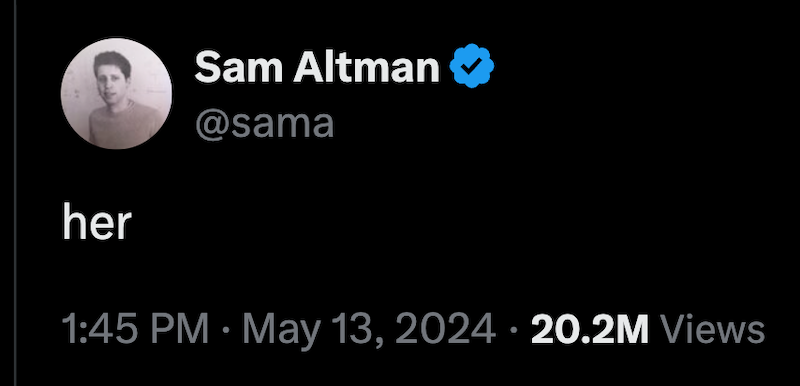Image resolution: width=800 pixels, height=386 pixels.
Task: Click the dot separator before 20.2M Views
Action: tap(513, 330)
